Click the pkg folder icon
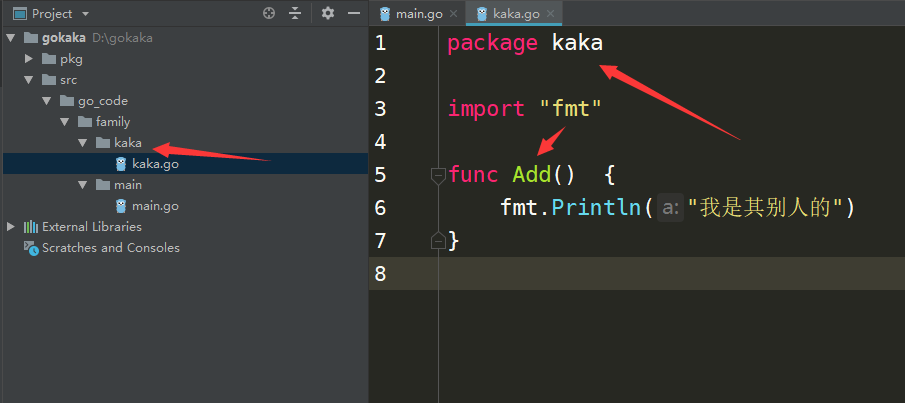This screenshot has height=403, width=905. [x=49, y=59]
